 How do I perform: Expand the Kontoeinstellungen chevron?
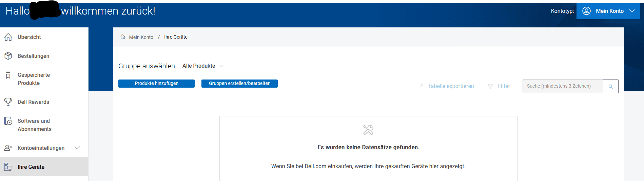click(x=77, y=148)
